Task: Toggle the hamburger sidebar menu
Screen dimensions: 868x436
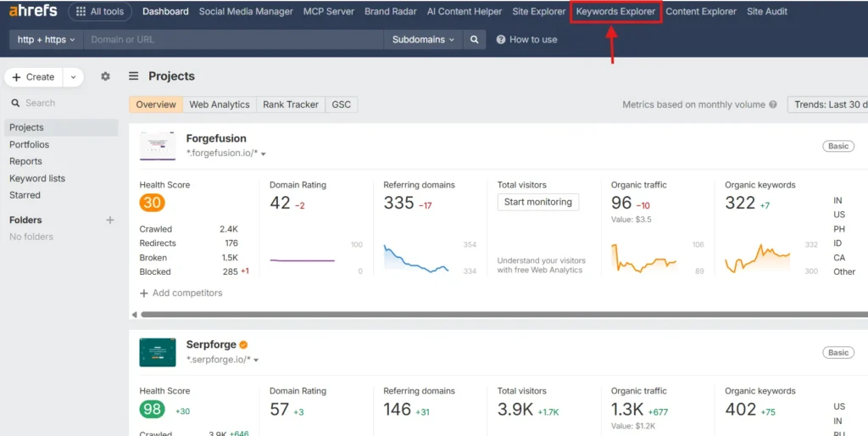Action: (133, 75)
